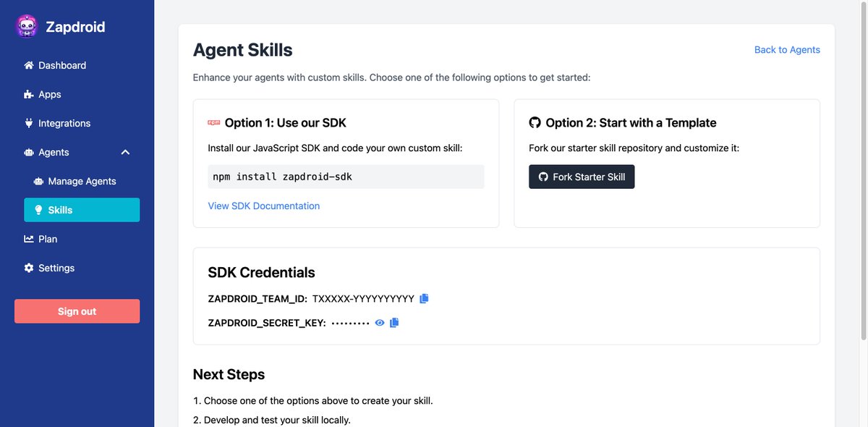Image resolution: width=868 pixels, height=427 pixels.
Task: Click the Fork Starter Skill button
Action: [x=582, y=177]
